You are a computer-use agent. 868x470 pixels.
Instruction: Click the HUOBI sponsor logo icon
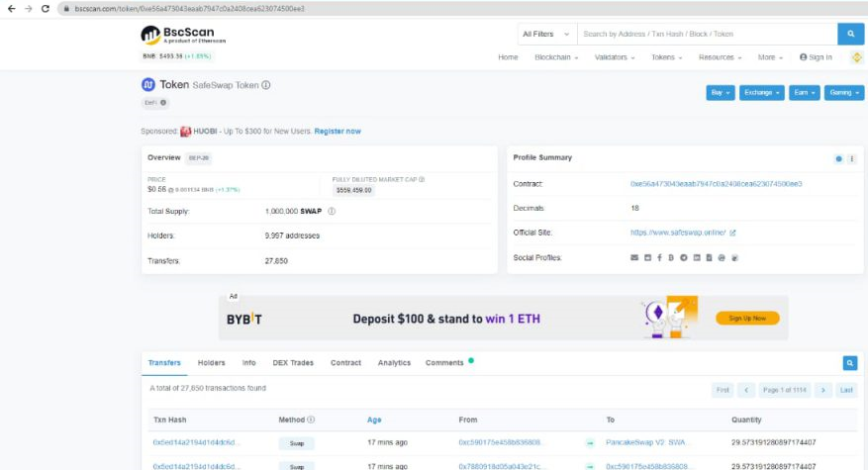point(185,132)
